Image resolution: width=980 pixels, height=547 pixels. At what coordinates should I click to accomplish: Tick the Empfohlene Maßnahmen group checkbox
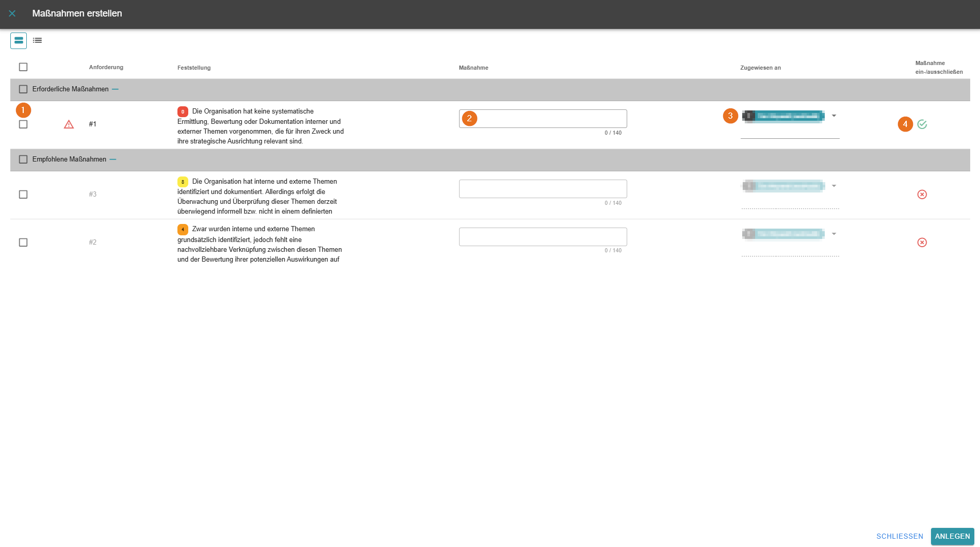pyautogui.click(x=23, y=159)
